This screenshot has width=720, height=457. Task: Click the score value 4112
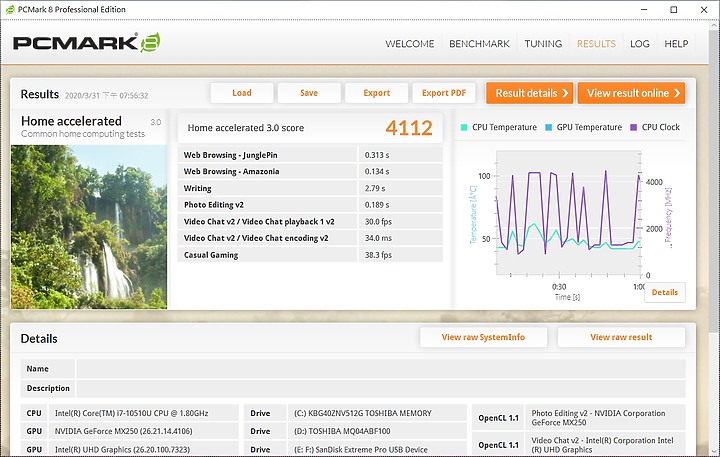click(409, 128)
